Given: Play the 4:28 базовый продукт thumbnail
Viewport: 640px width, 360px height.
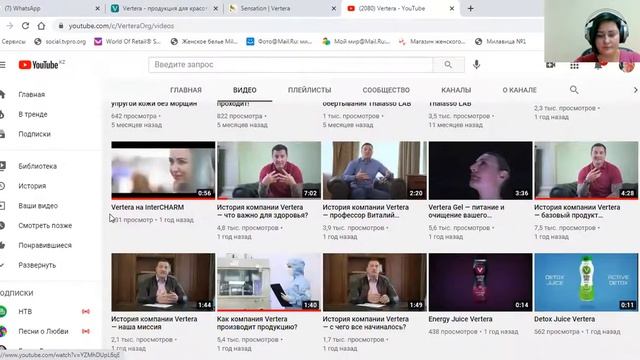Looking at the screenshot, I should (x=586, y=171).
